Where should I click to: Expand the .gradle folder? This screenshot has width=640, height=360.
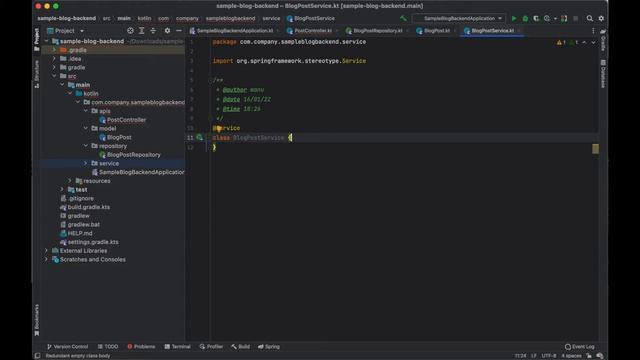(54, 50)
